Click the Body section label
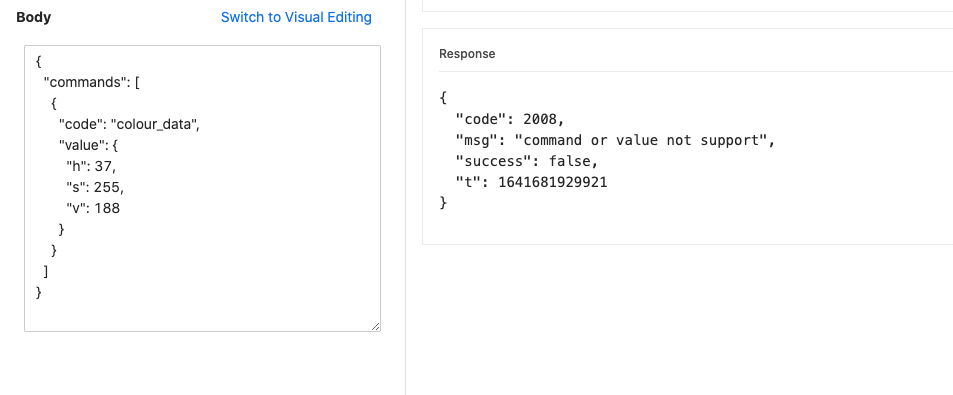Viewport: 953px width, 395px height. 33,17
